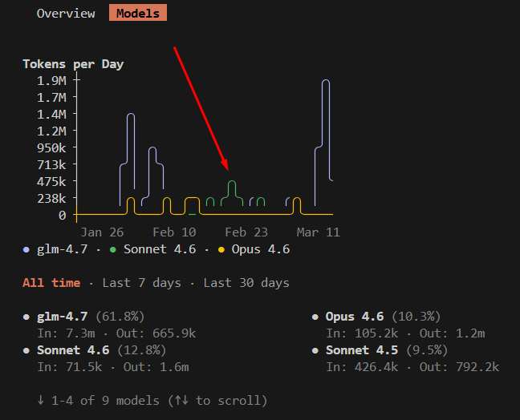This screenshot has height=420, width=520.
Task: Click the Feb 10 date label
Action: click(x=174, y=232)
